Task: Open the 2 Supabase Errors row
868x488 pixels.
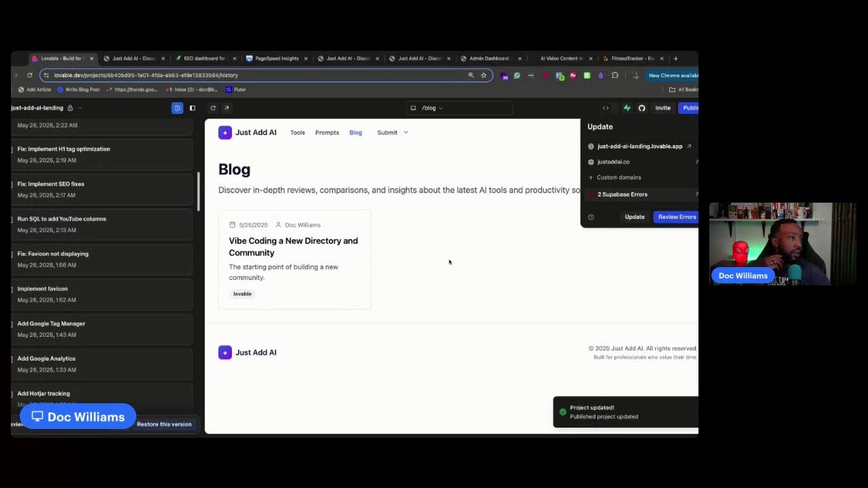Action: point(640,195)
